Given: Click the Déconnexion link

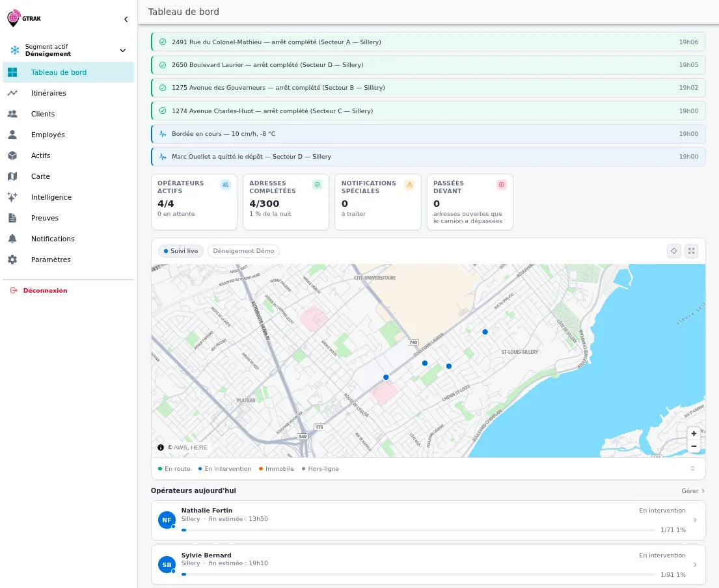Looking at the screenshot, I should [45, 291].
